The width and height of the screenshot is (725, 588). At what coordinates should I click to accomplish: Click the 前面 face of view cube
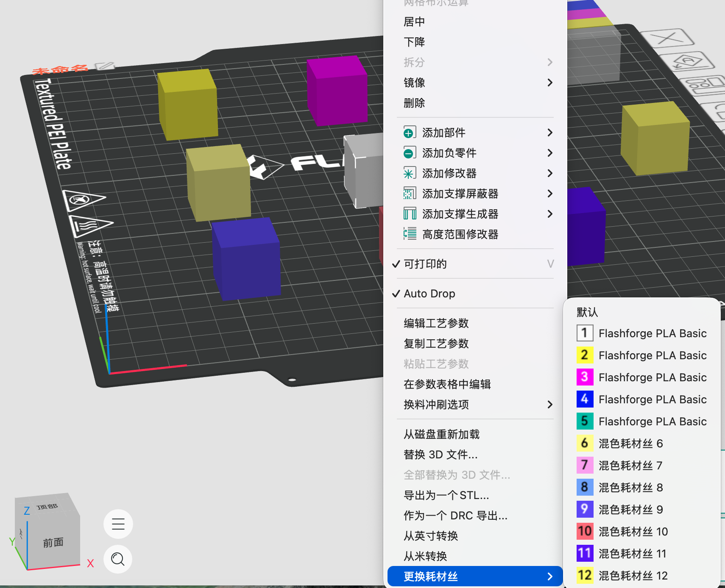(53, 543)
